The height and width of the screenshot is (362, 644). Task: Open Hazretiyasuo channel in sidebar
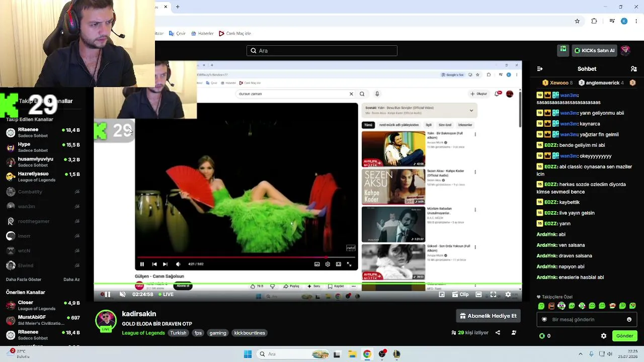pos(43,176)
